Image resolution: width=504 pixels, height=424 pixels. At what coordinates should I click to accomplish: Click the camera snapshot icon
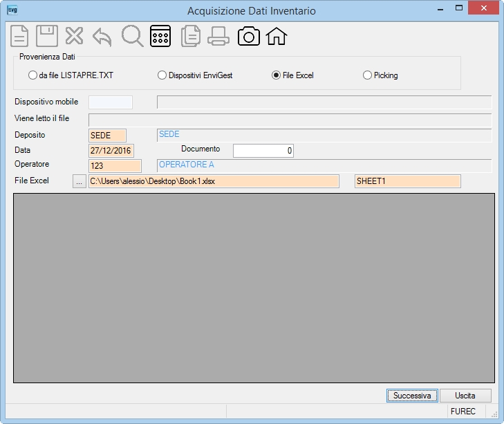[x=249, y=36]
